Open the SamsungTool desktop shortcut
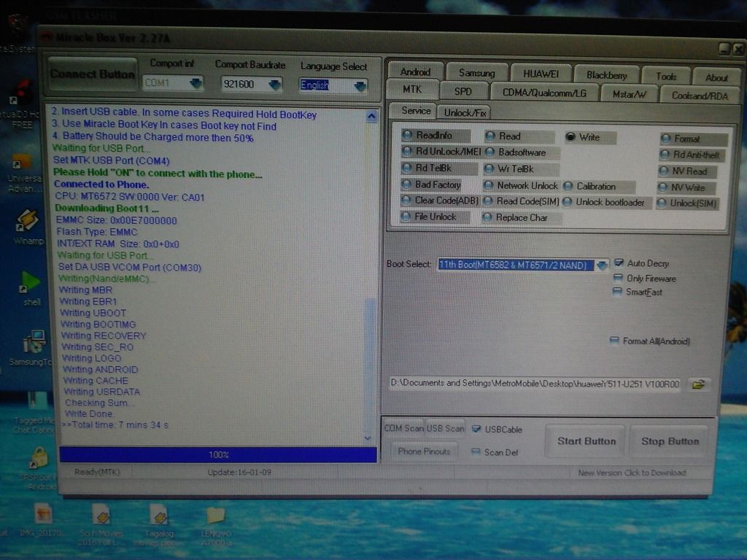 (33, 342)
